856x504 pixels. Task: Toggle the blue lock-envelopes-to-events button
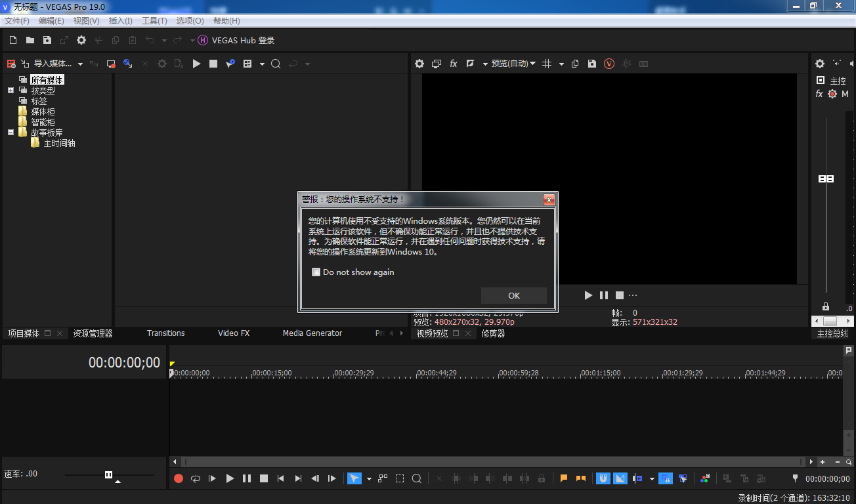pyautogui.click(x=666, y=478)
